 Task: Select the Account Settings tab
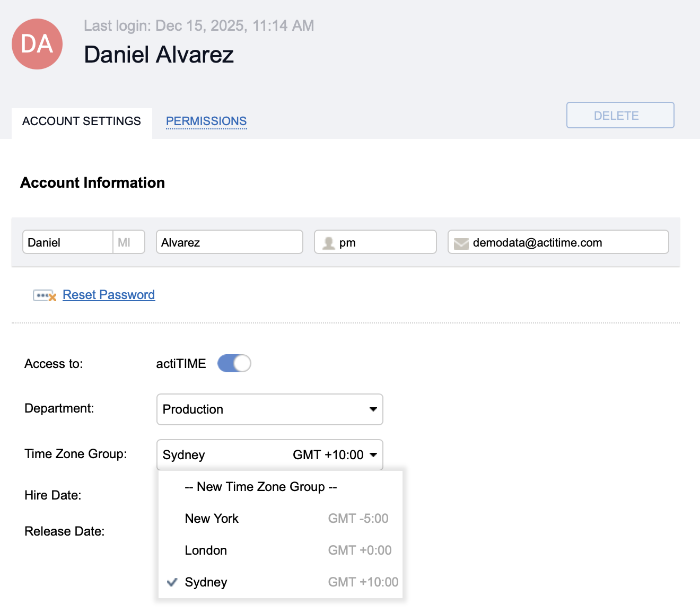[x=82, y=121]
